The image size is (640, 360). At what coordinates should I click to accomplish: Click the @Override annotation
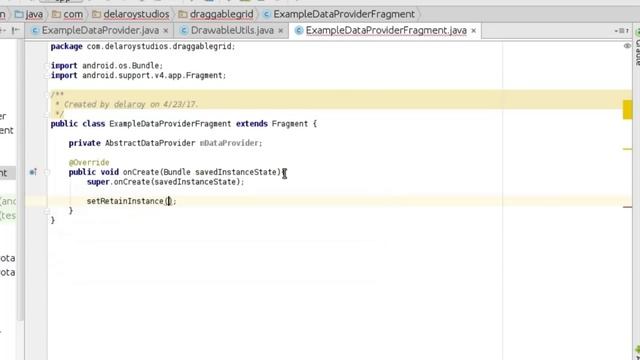(89, 162)
